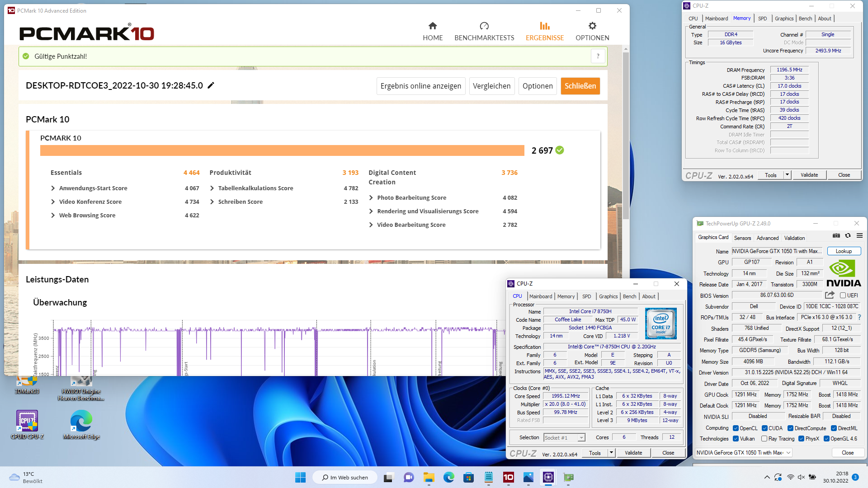The width and height of the screenshot is (868, 488).
Task: Click the question mark help box
Action: tap(598, 56)
